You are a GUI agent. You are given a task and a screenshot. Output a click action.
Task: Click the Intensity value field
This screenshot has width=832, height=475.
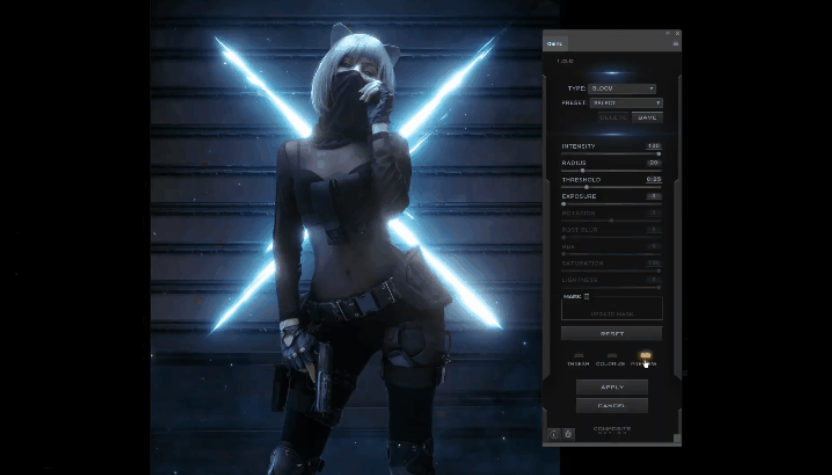tap(653, 146)
